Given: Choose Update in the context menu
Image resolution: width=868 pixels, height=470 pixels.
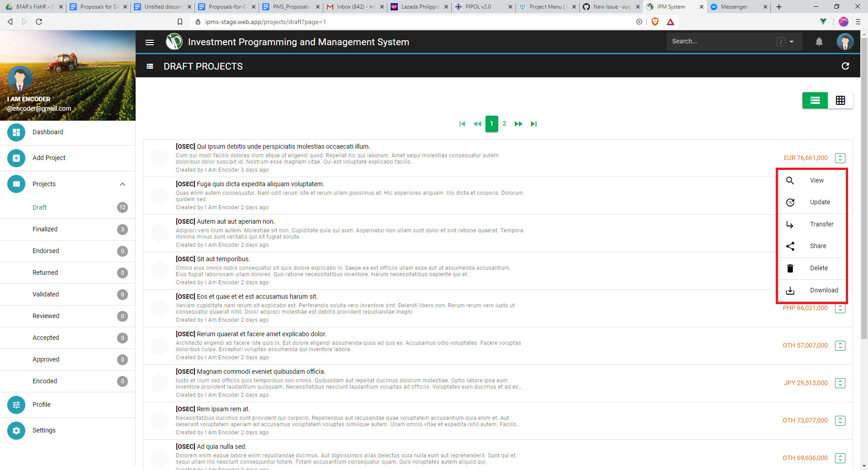Looking at the screenshot, I should (x=811, y=202).
